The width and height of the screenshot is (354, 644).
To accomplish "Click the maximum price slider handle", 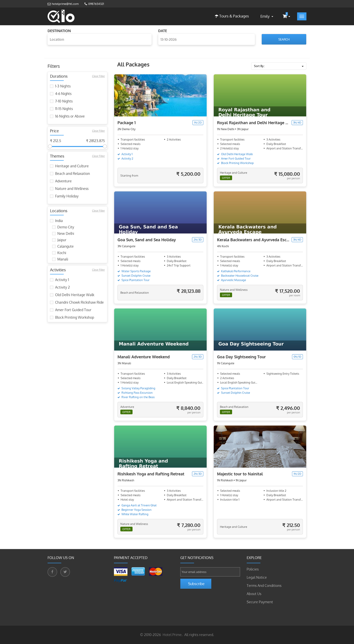I will [x=105, y=146].
